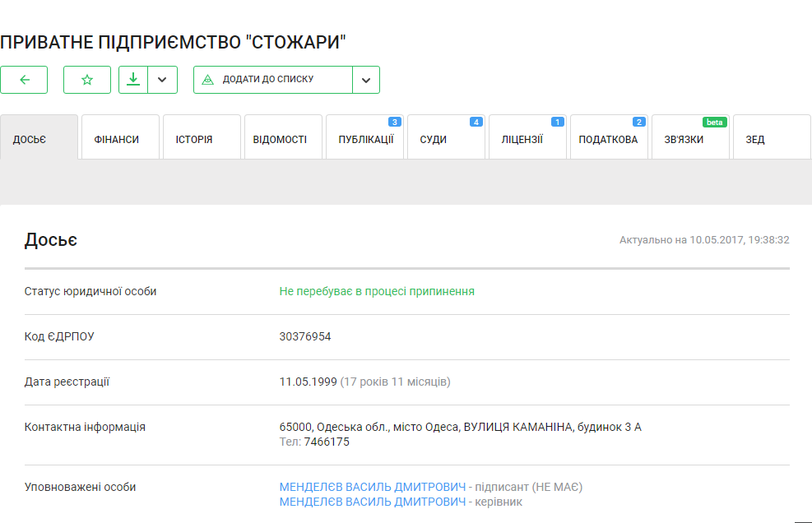Click Менделєв Василь Дмитрович підписант link

[372, 487]
